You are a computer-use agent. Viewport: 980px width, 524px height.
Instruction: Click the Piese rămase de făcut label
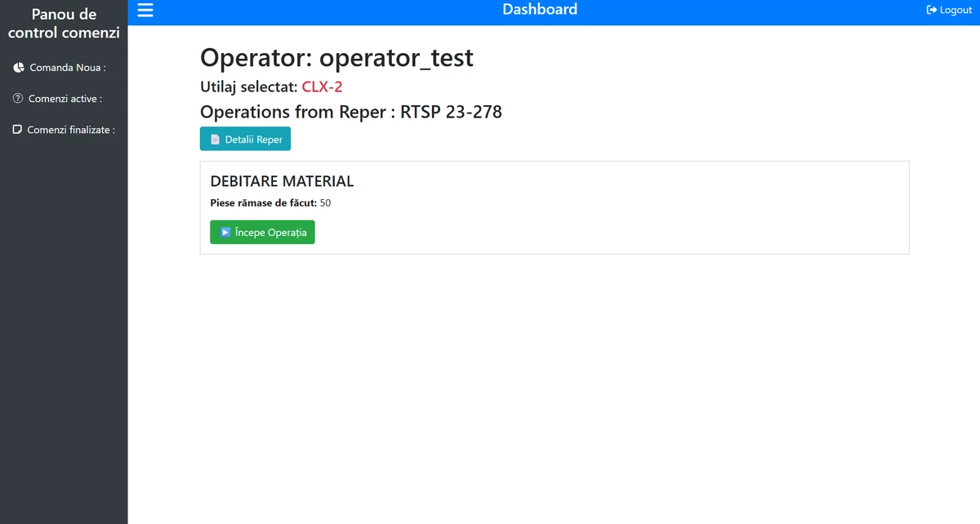[x=263, y=203]
